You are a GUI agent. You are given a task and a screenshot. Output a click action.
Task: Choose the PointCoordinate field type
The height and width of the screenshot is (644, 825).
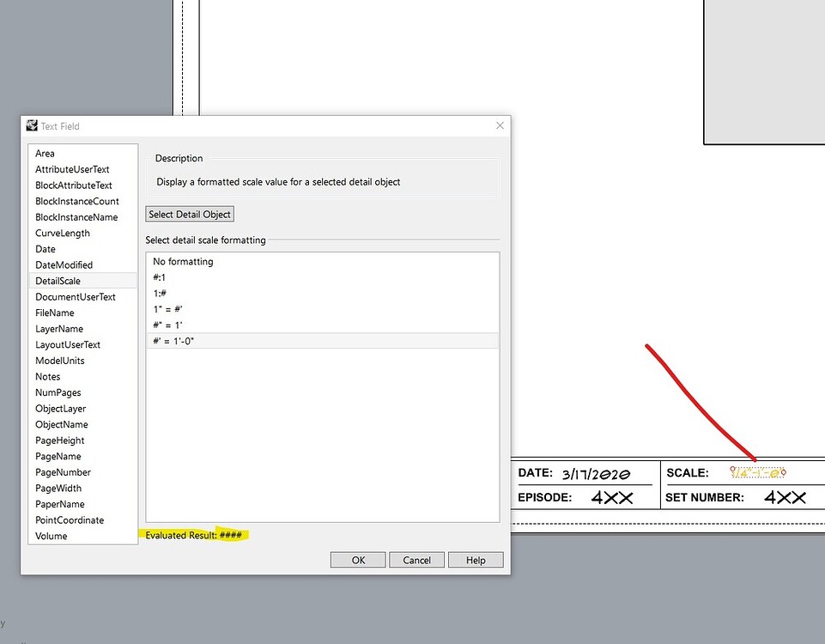[x=69, y=519]
